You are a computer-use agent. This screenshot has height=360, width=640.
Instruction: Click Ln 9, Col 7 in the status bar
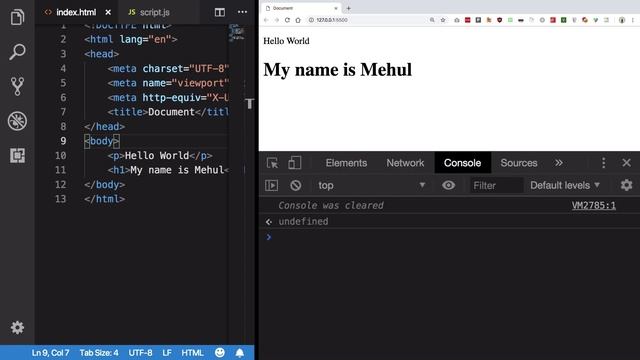[50, 353]
